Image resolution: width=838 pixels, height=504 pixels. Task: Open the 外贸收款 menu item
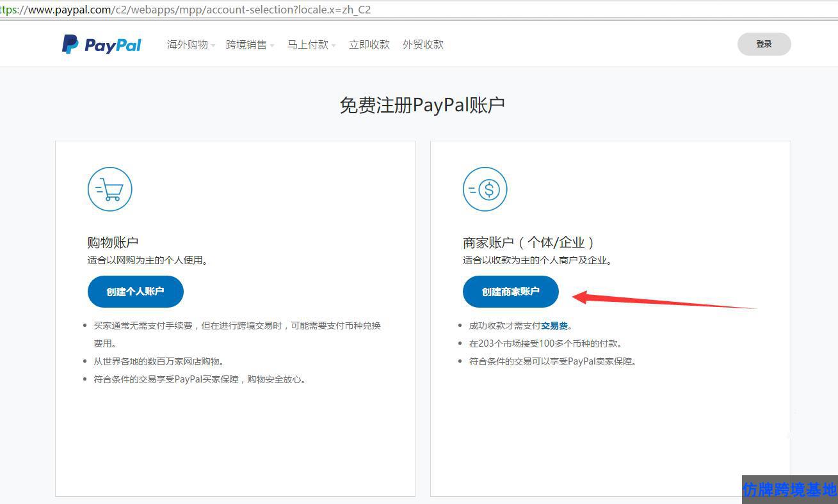(x=423, y=45)
